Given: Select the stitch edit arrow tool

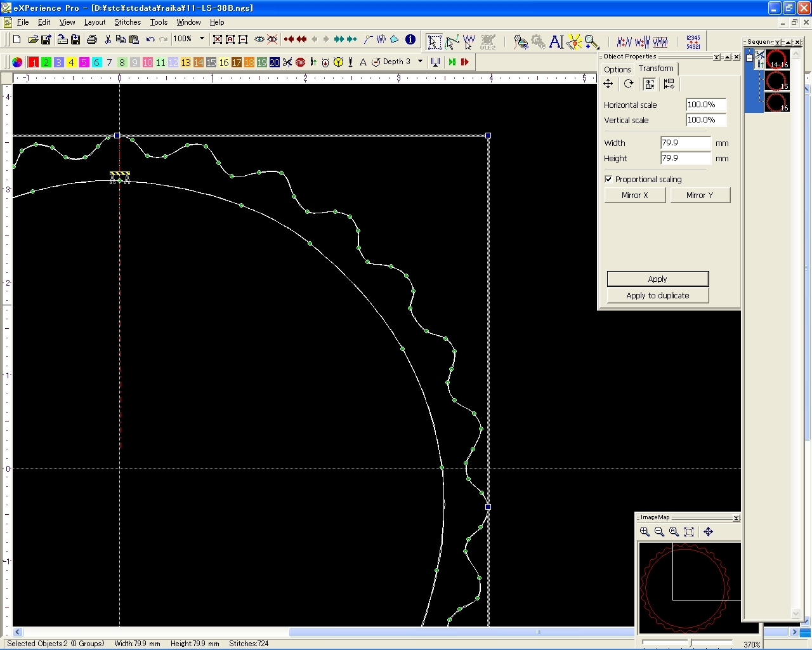Looking at the screenshot, I should click(469, 42).
